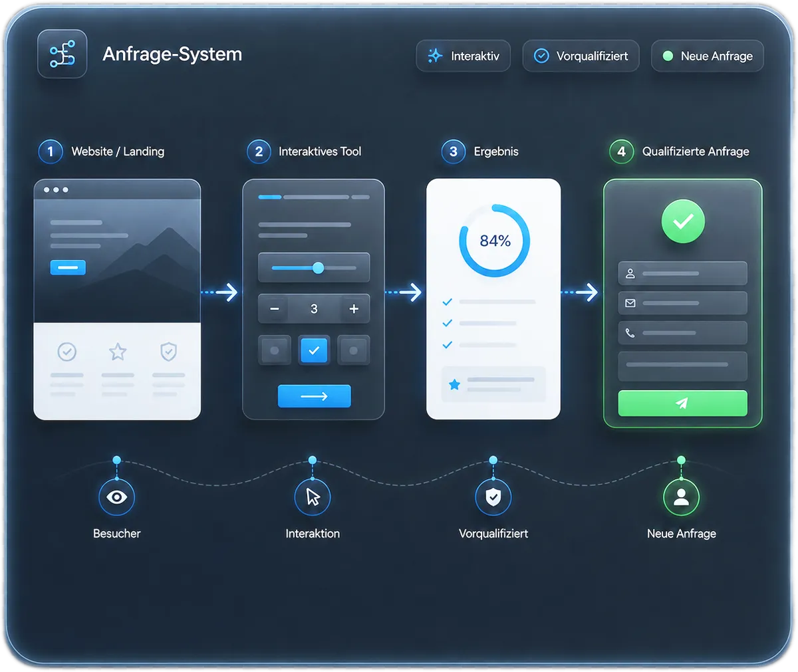Click the second checkmark in result list
Screen dimensions: 798x672
coord(448,323)
